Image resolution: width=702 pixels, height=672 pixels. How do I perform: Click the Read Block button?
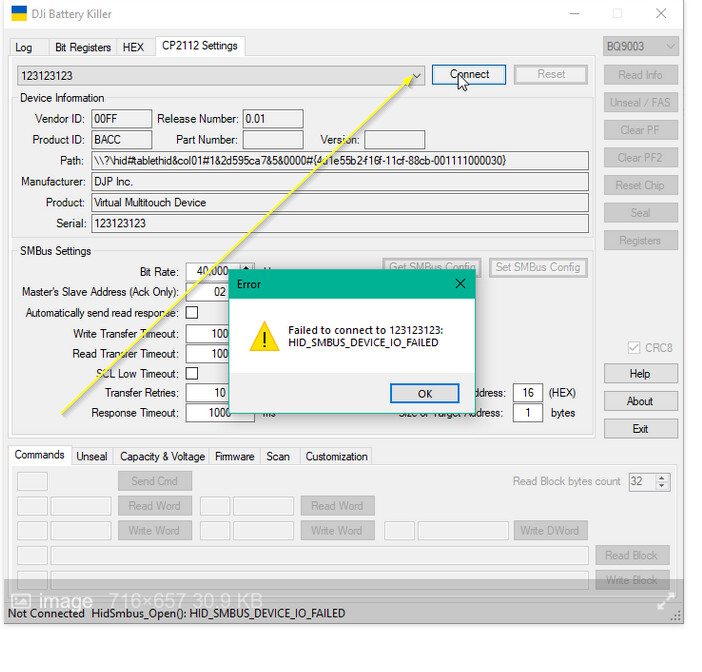pyautogui.click(x=632, y=556)
